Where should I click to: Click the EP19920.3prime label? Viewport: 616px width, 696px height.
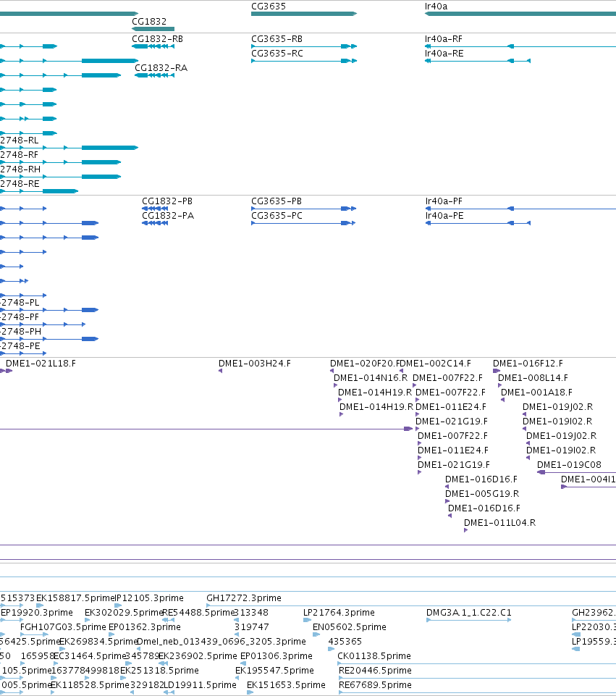[37, 613]
